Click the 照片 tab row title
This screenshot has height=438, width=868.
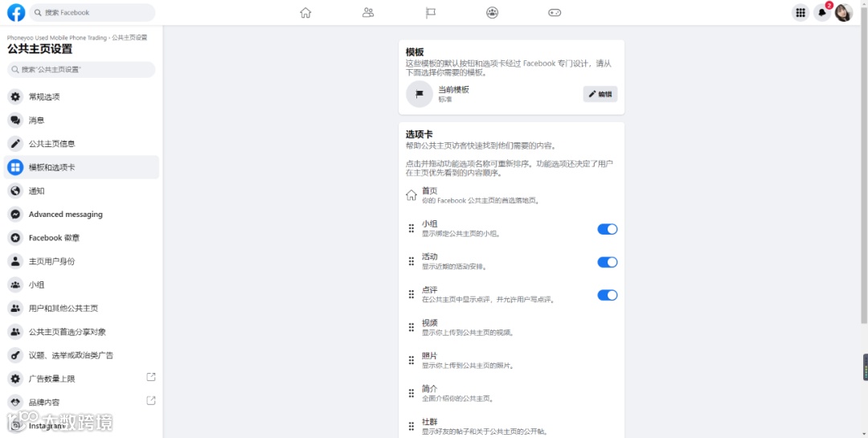point(429,355)
